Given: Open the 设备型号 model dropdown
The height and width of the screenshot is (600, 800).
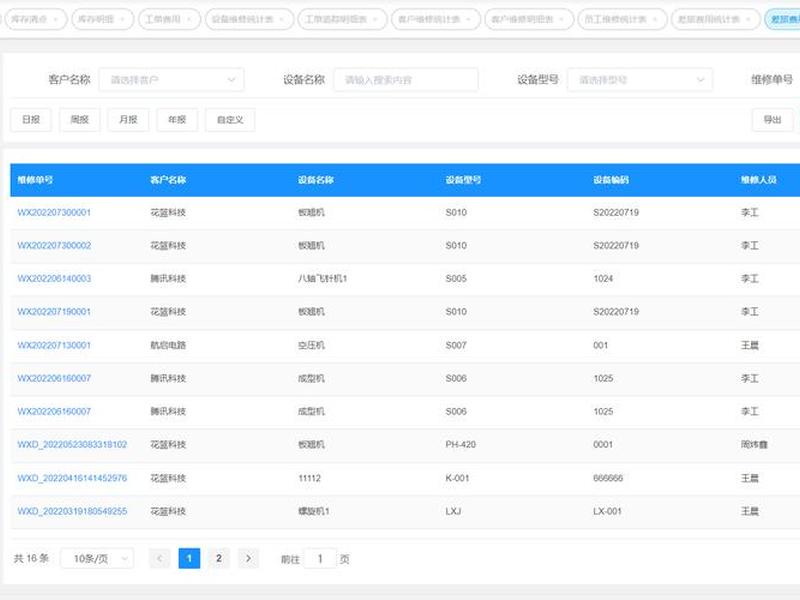Looking at the screenshot, I should pyautogui.click(x=640, y=80).
